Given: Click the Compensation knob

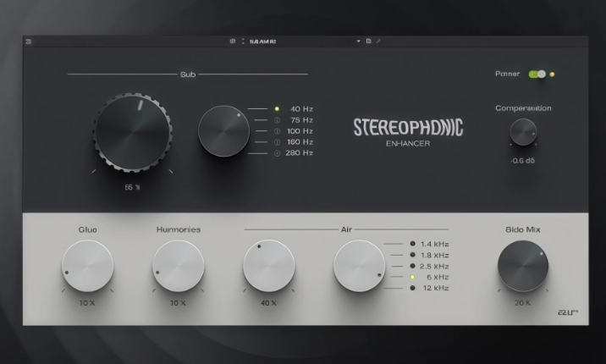Looking at the screenshot, I should coord(523,132).
